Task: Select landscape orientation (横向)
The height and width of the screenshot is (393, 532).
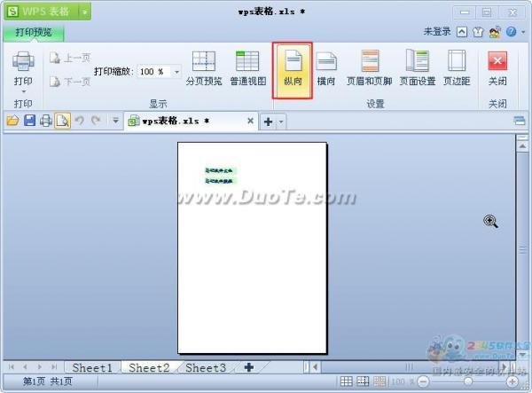Action: coord(326,68)
